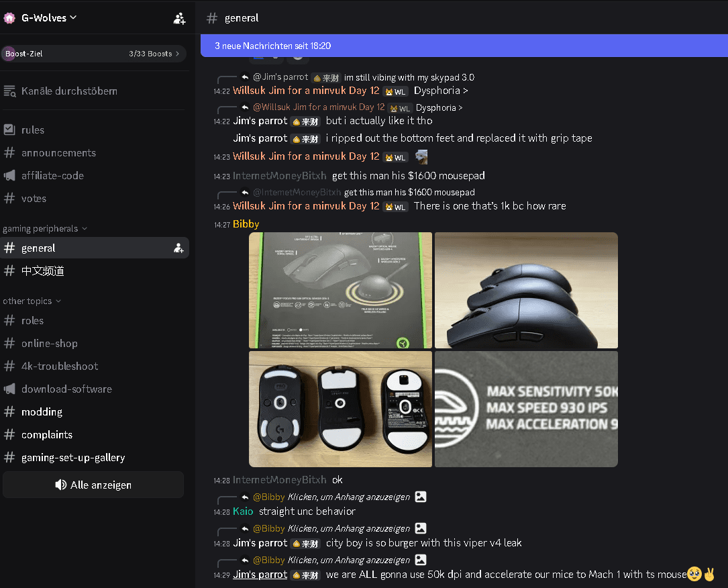The width and height of the screenshot is (728, 588).
Task: Open the Boost-Ziel 3/33 Boosts bar
Action: pos(94,54)
